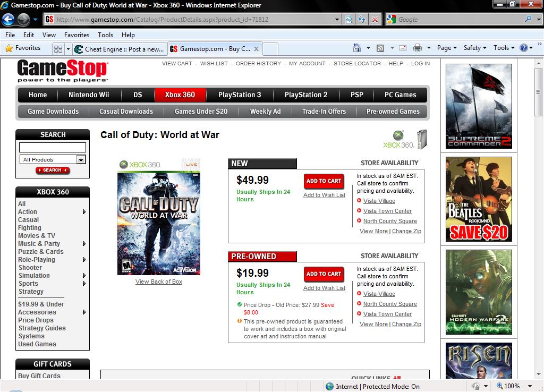Open Vista Village store under NEW
The height and width of the screenshot is (392, 544).
pos(379,201)
